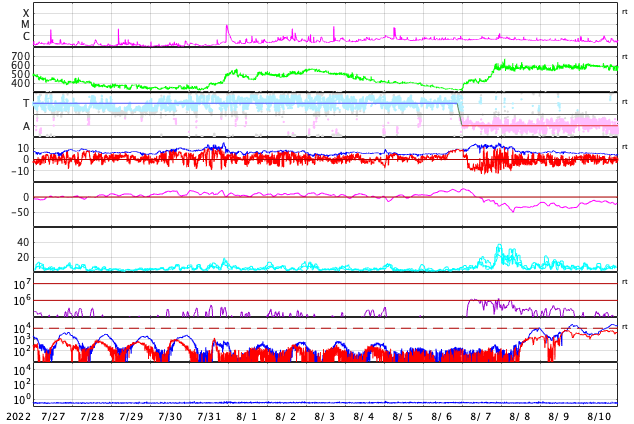634x424 pixels.
Task: Select the 7/29 date label
Action: tap(131, 417)
